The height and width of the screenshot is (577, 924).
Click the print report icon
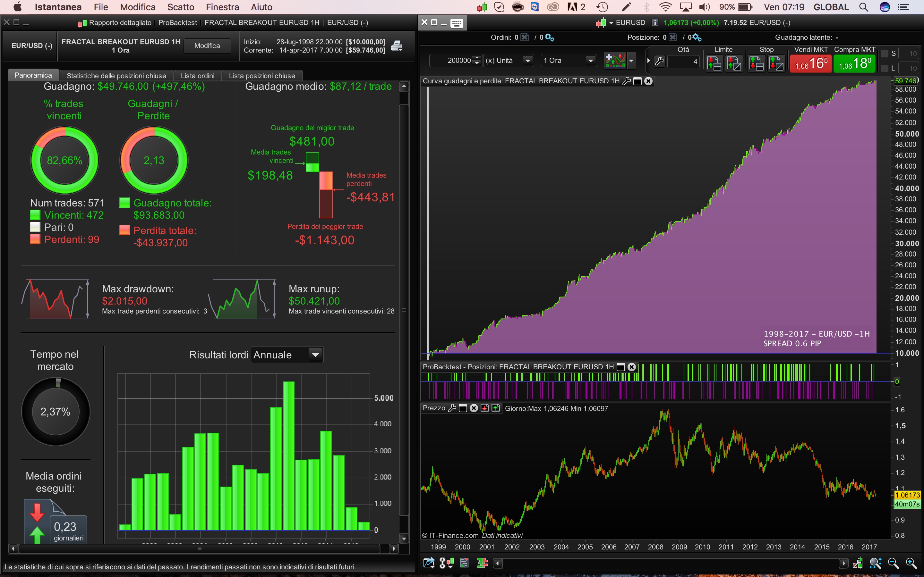pos(397,46)
